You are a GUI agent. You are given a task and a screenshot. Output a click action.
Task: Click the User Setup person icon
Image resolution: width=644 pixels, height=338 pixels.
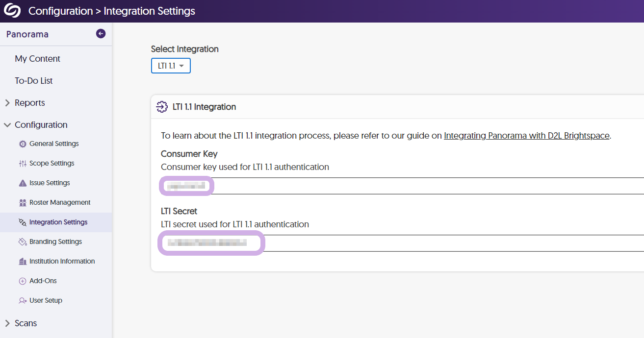click(x=23, y=301)
